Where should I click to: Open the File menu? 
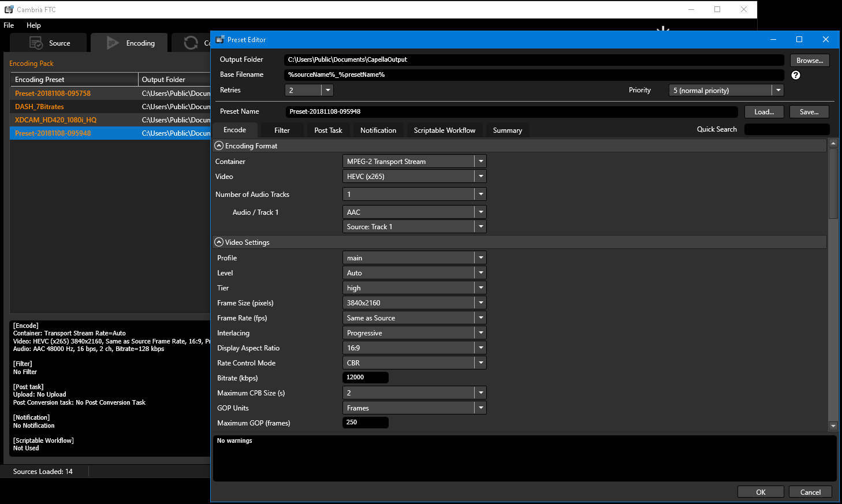[9, 25]
